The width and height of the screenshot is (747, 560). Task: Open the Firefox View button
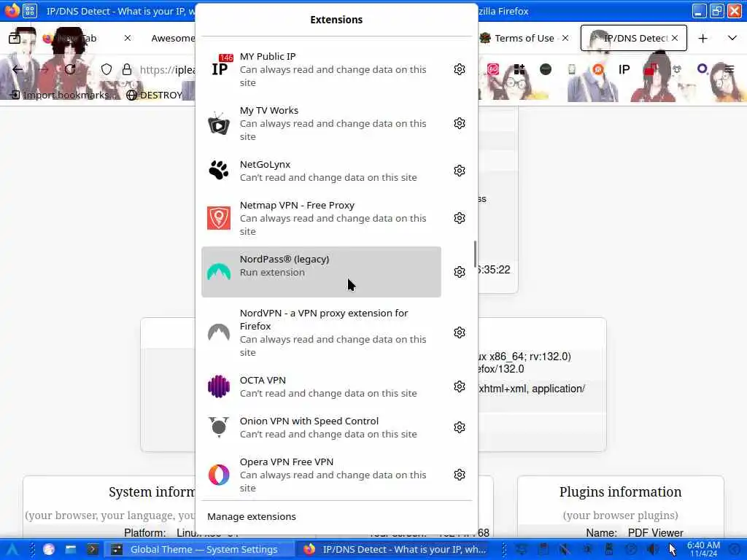coord(15,38)
